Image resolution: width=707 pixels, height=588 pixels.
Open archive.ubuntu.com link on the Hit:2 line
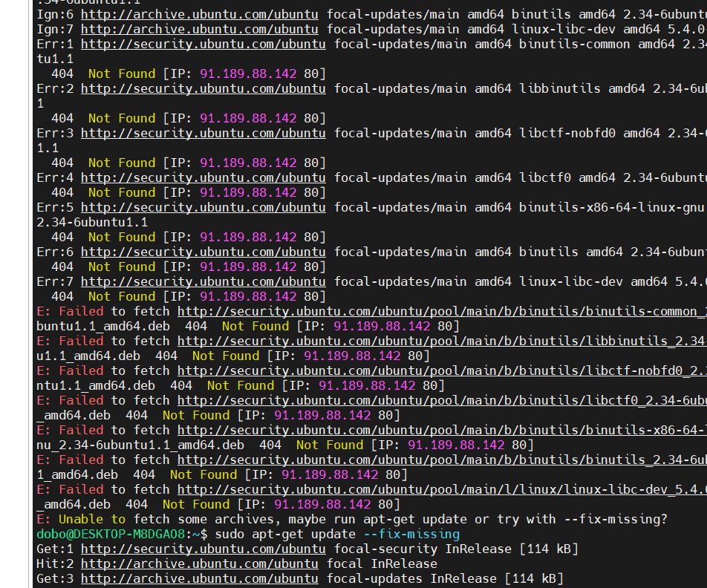tap(199, 564)
